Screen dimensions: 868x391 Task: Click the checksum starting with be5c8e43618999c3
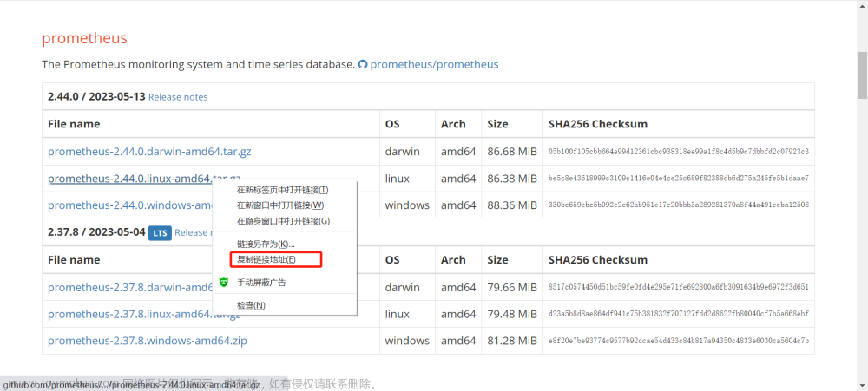[679, 178]
